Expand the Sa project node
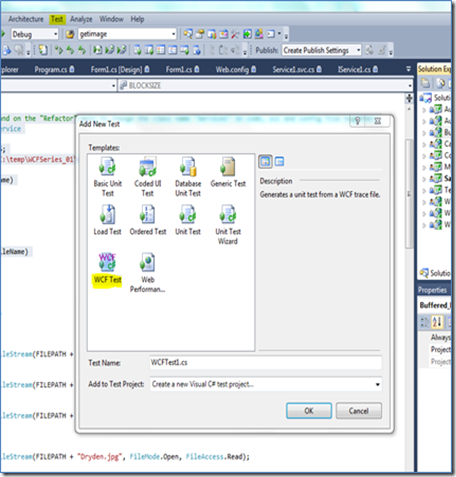Screen dimensions: 456x477 tap(424, 179)
